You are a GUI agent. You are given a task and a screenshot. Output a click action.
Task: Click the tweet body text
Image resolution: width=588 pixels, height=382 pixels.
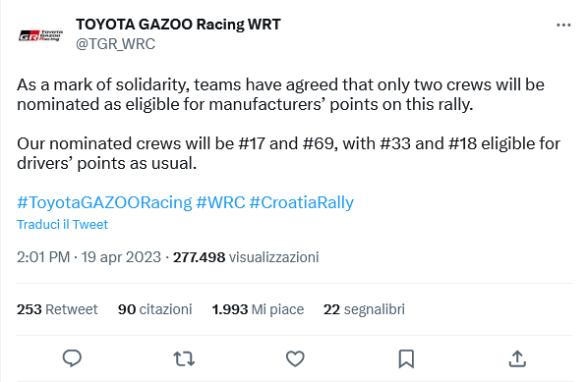point(289,124)
